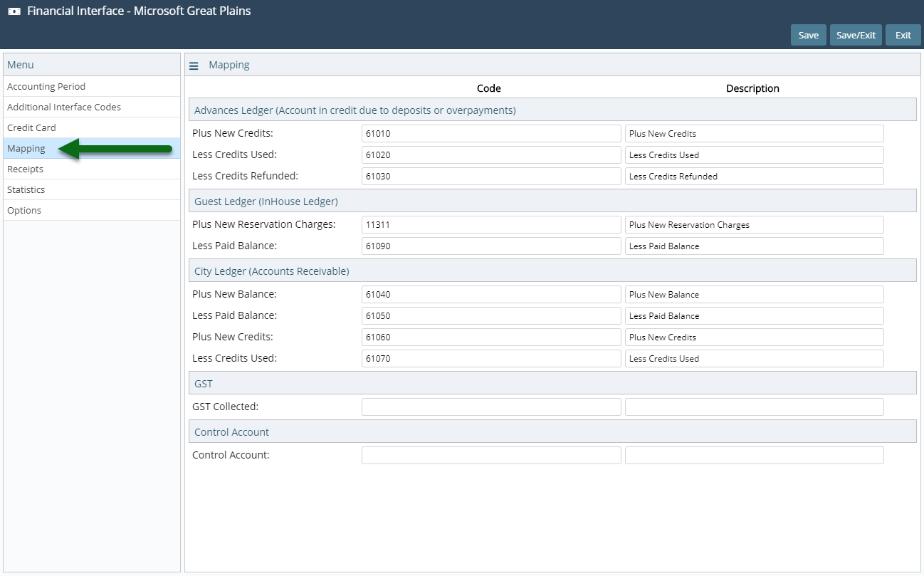Viewport: 924px width, 576px height.
Task: Click the City Ledger Plus New Balance description field
Action: (755, 294)
